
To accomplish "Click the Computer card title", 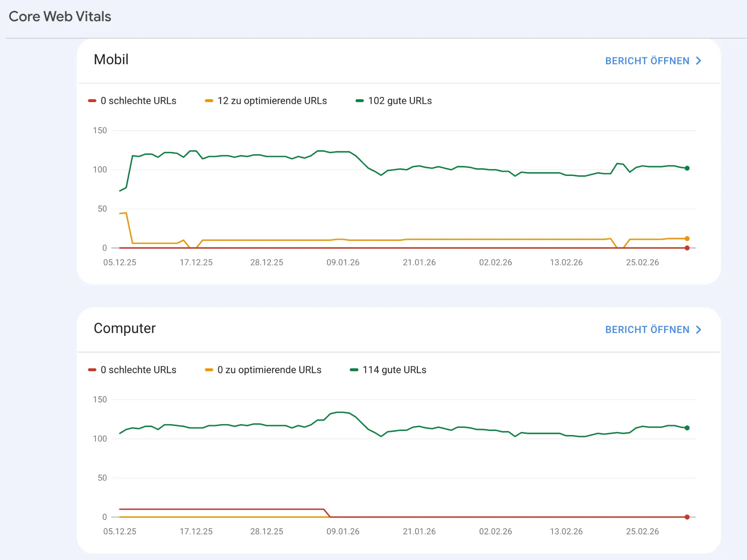I will coord(124,328).
